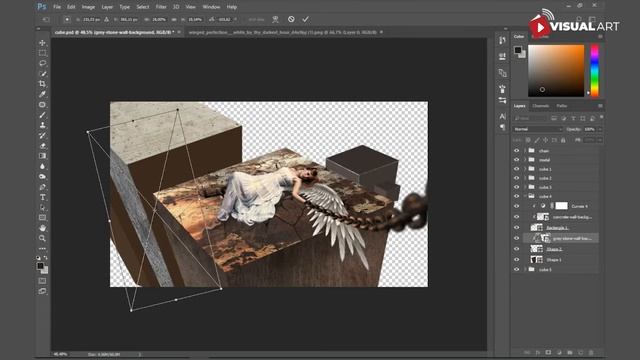Image resolution: width=640 pixels, height=360 pixels.
Task: Select the Lasso tool
Action: (42, 63)
